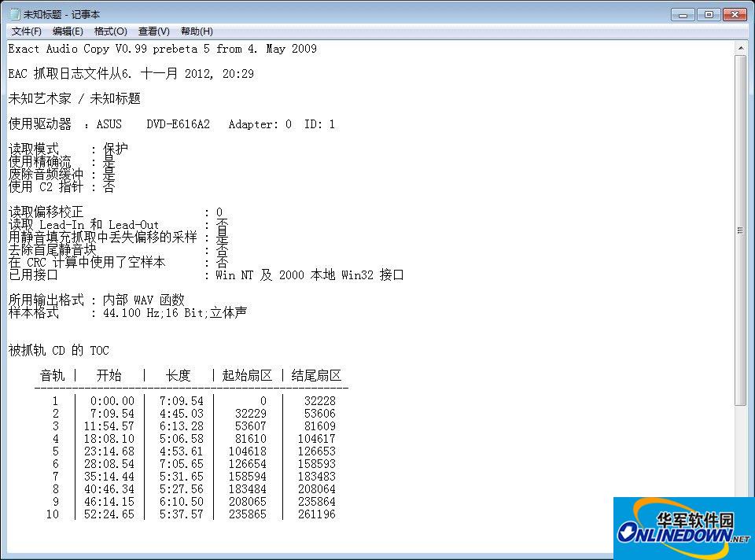Click track 9 start time '46:14.15'
This screenshot has height=560, width=755.
(109, 501)
